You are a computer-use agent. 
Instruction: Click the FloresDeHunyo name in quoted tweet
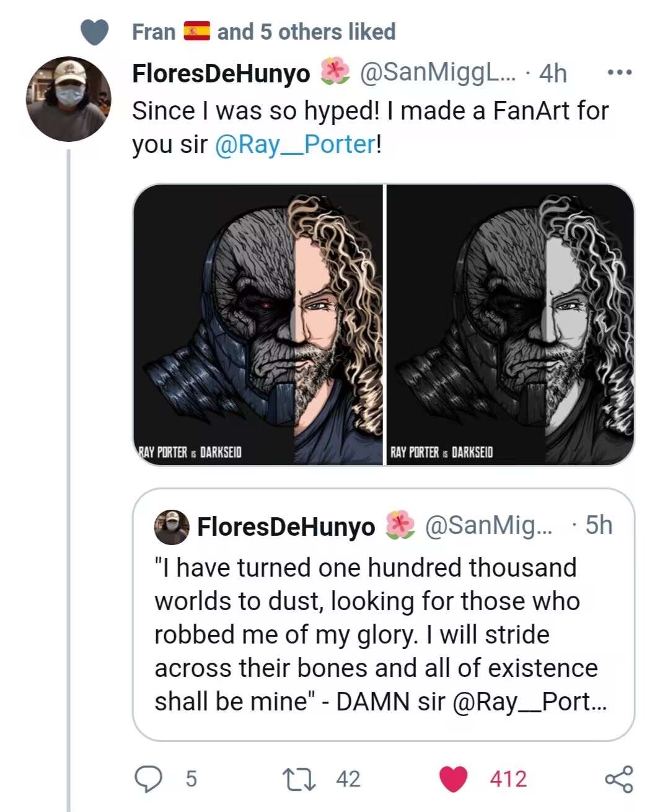pyautogui.click(x=286, y=527)
